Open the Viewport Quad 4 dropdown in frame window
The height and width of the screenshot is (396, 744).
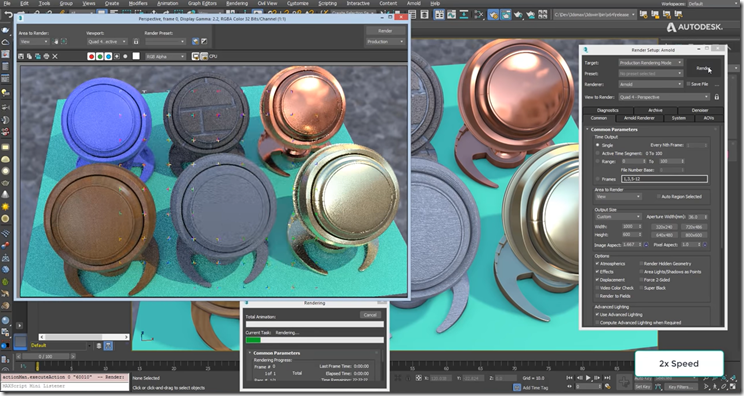click(107, 42)
